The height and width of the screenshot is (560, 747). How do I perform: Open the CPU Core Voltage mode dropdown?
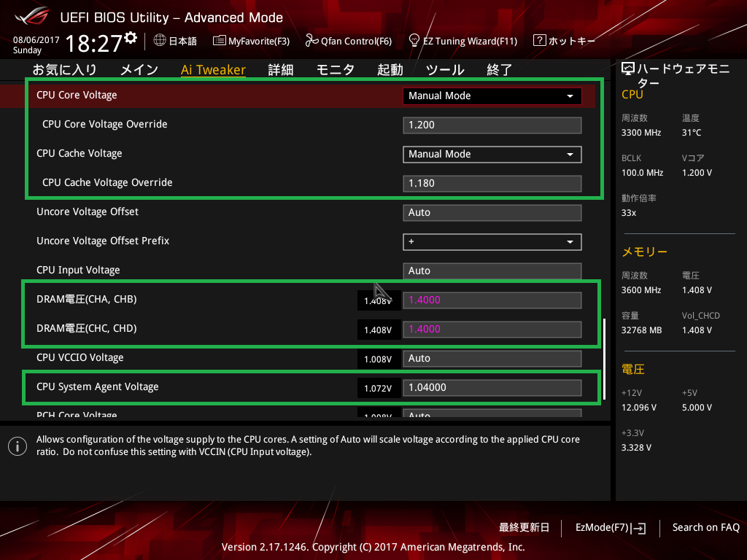pyautogui.click(x=492, y=96)
